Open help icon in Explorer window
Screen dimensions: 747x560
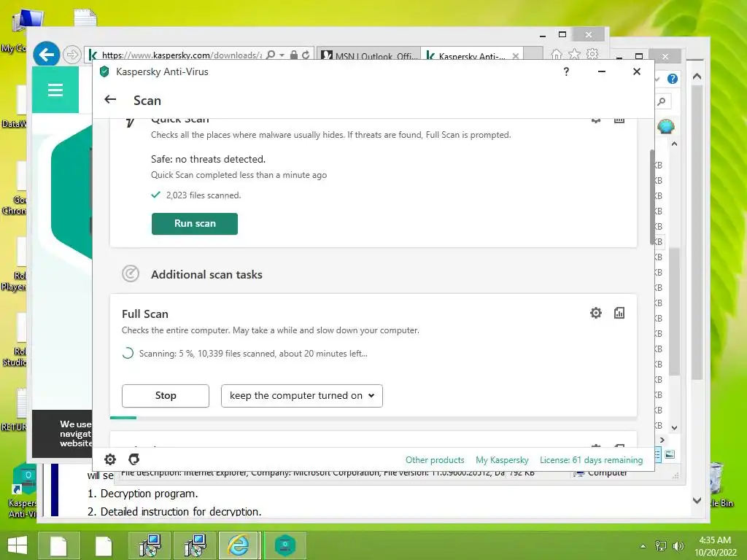pos(672,79)
